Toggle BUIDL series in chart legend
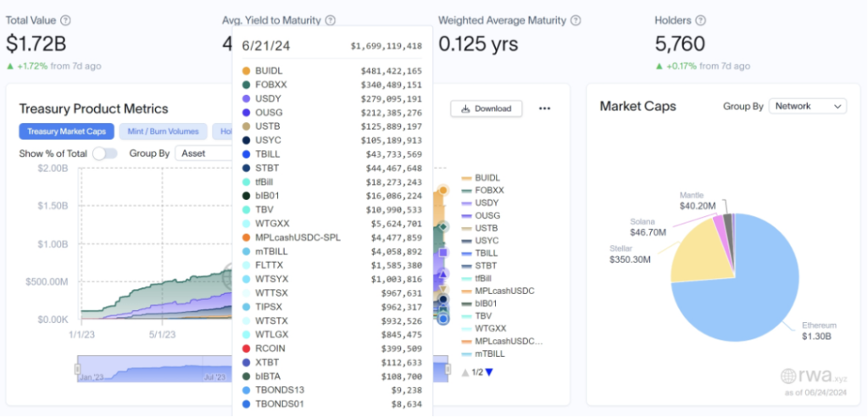This screenshot has width=868, height=417. click(x=481, y=178)
